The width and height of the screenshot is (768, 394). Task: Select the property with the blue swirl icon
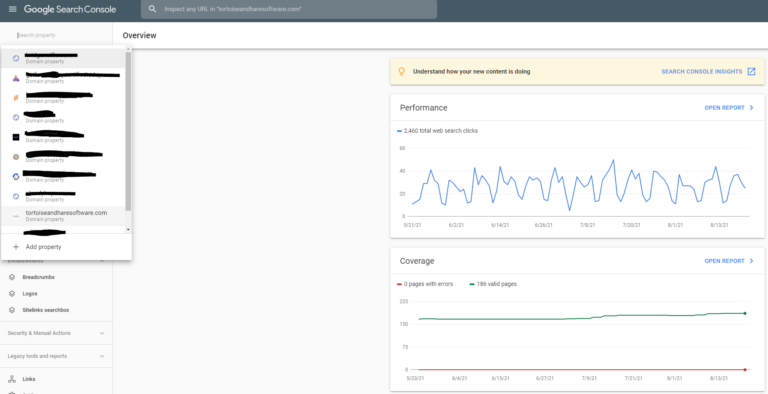click(x=63, y=176)
